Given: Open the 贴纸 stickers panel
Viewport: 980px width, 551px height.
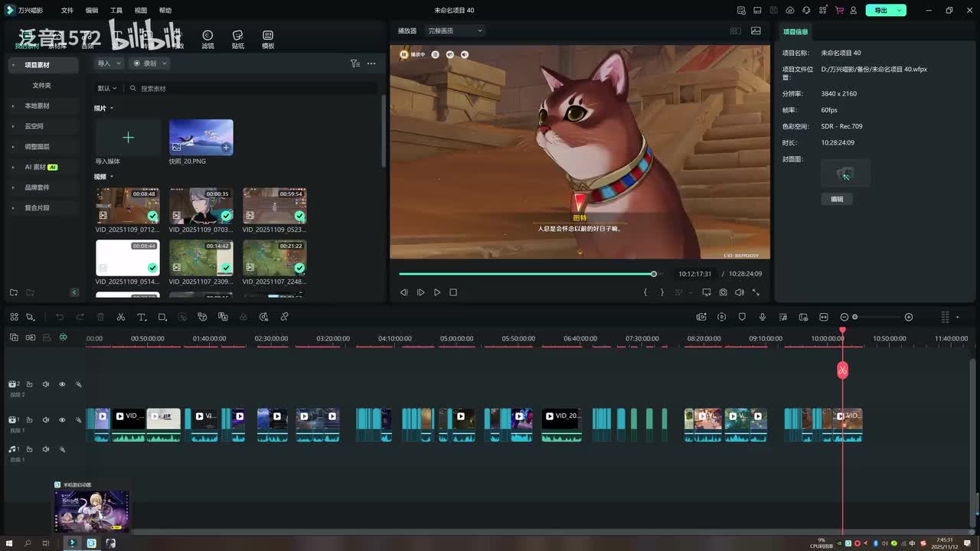Looking at the screenshot, I should pos(238,40).
